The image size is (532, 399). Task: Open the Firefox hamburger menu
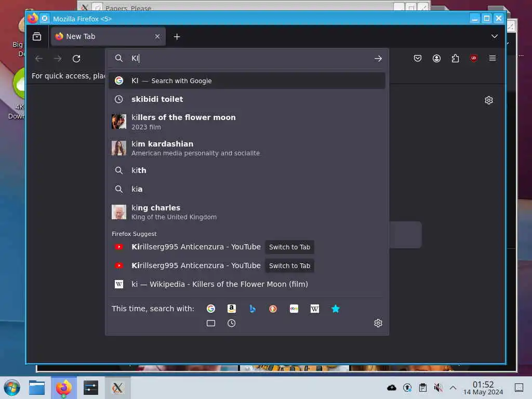click(493, 58)
